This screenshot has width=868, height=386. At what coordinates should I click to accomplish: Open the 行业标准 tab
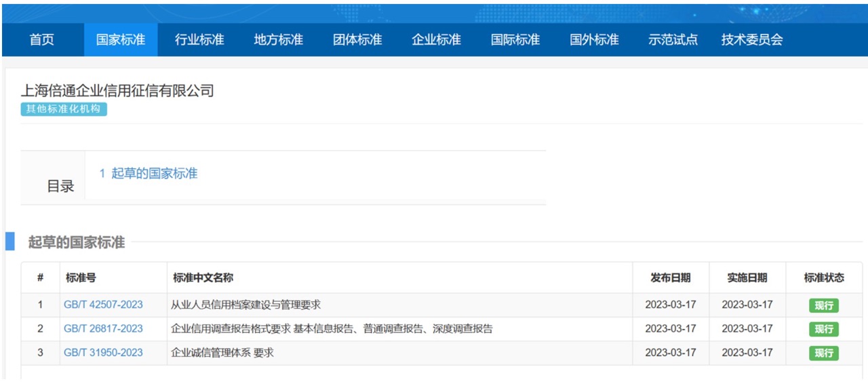[199, 39]
